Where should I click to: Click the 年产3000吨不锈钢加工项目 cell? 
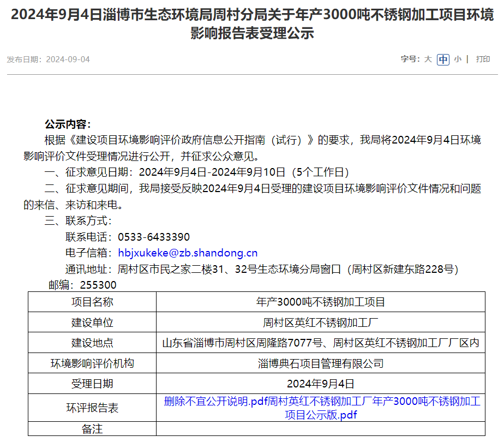tap(321, 302)
